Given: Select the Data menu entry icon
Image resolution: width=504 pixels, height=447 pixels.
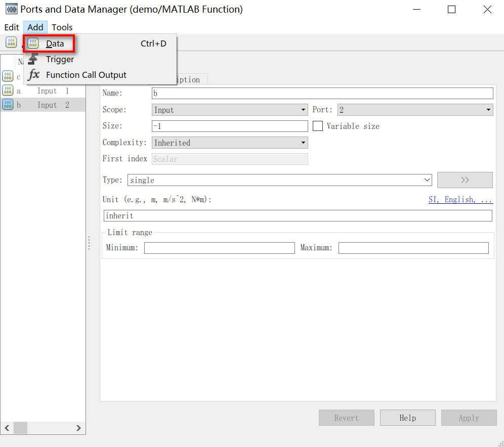Looking at the screenshot, I should click(33, 43).
